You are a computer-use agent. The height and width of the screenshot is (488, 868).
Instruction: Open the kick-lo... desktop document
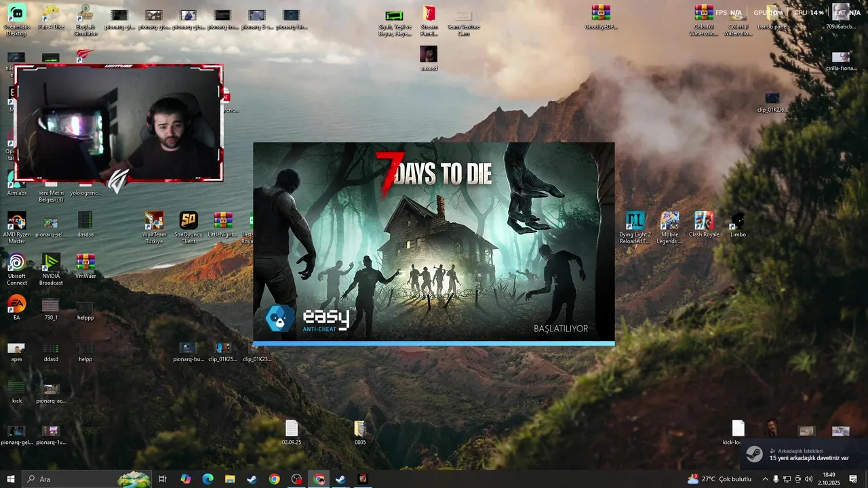coord(738,432)
